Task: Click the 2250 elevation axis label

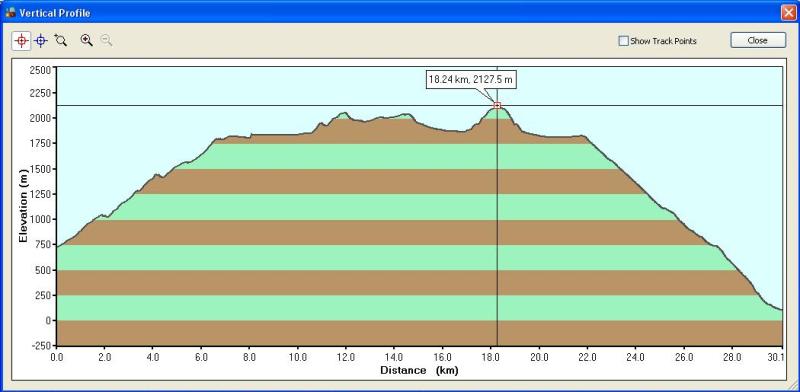Action: coord(40,93)
